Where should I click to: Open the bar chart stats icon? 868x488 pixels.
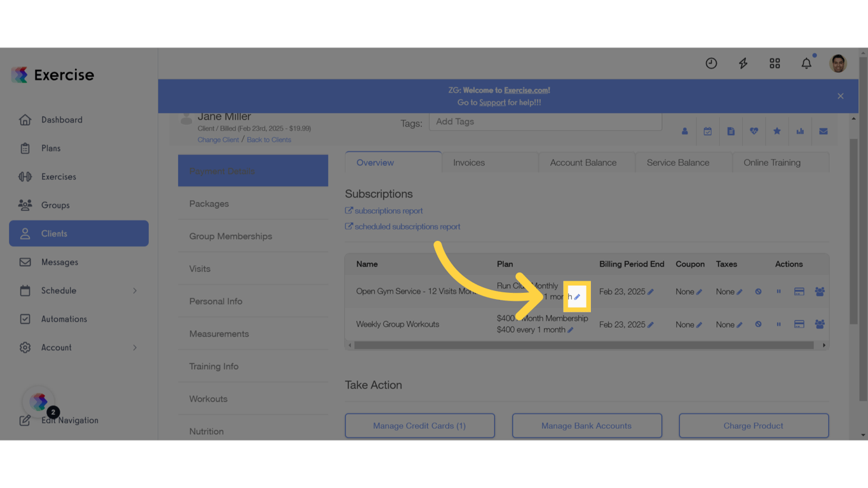point(800,132)
